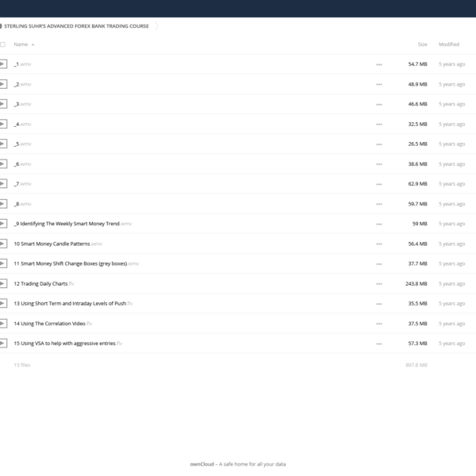The width and height of the screenshot is (476, 476).
Task: Click video icon beside 10 Smart Money Candle Patterns
Action: coord(3,244)
